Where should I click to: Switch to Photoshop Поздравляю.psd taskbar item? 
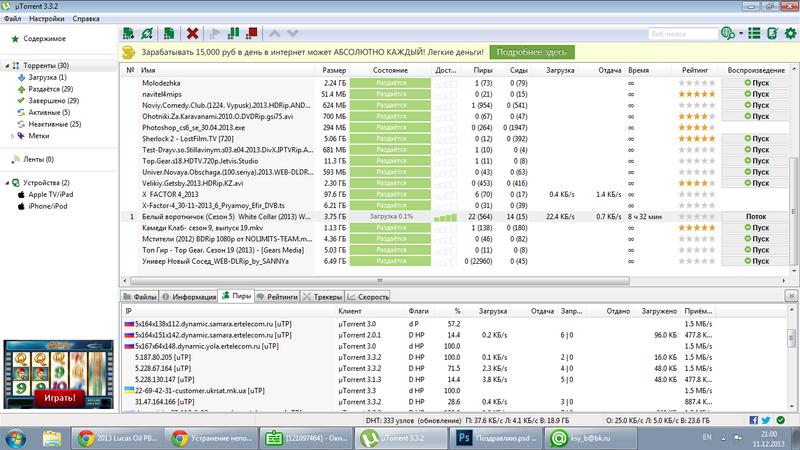point(496,438)
